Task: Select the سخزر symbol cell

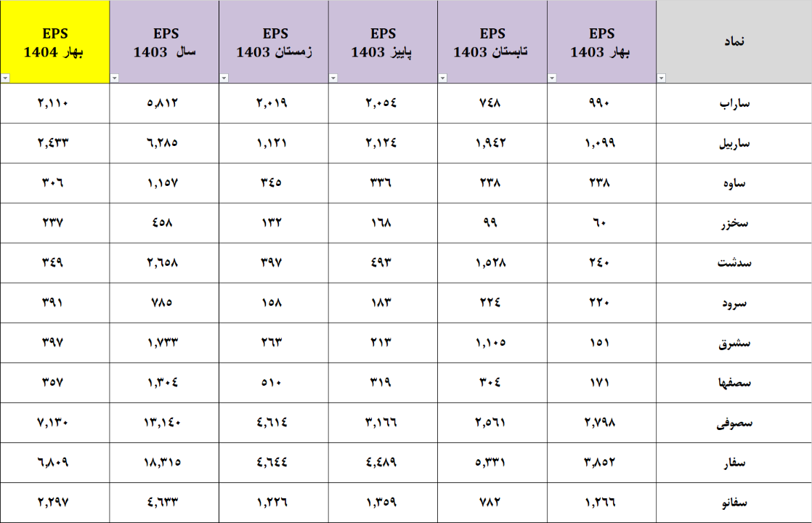Action: click(734, 223)
